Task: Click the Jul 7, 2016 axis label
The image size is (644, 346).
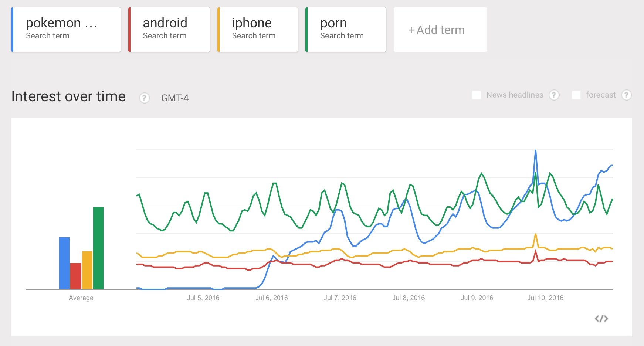Action: (340, 298)
